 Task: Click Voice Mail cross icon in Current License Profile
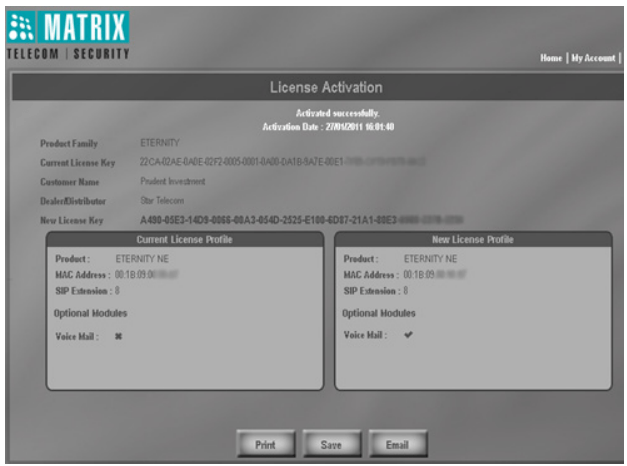pos(118,336)
